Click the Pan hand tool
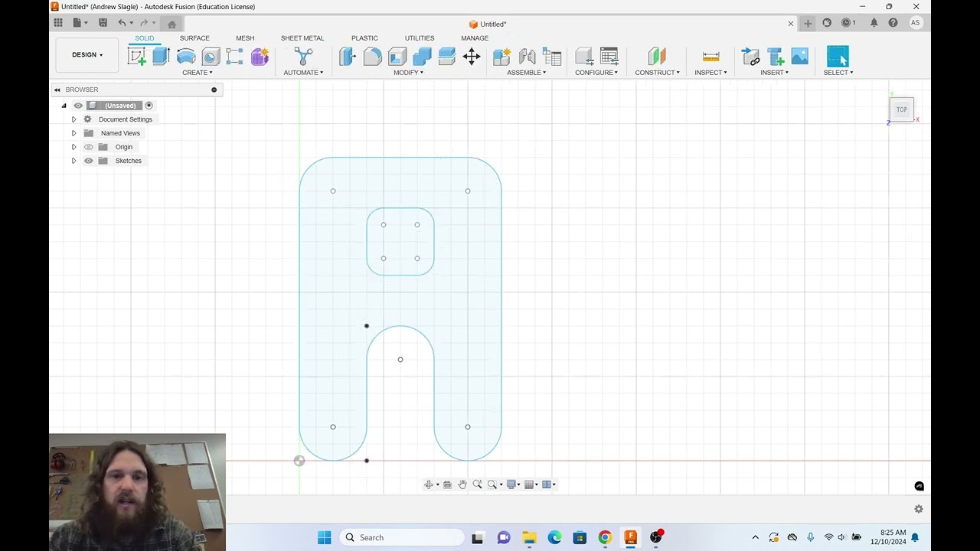Viewport: 980px width, 551px height. point(462,484)
